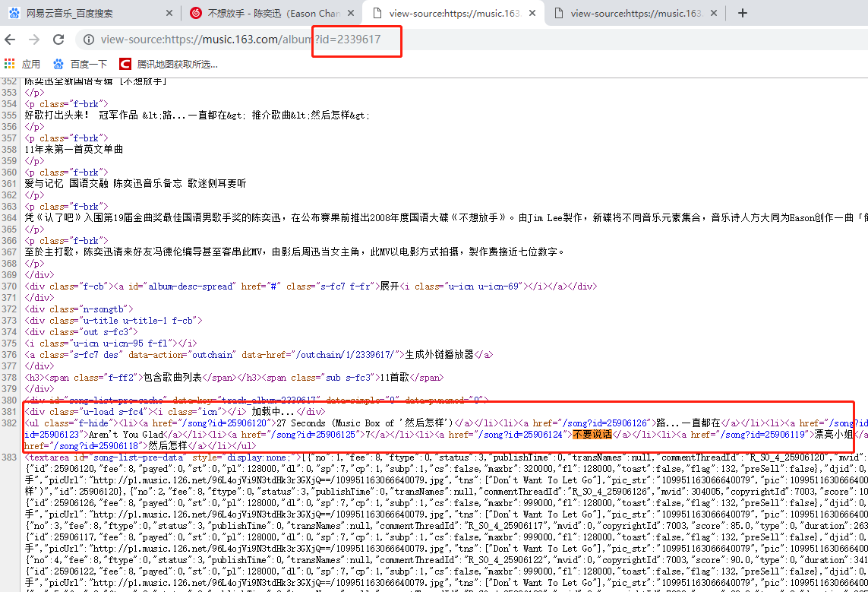868x592 pixels.
Task: Click the 11年来第一首英文单曲 line
Action: pos(74,150)
